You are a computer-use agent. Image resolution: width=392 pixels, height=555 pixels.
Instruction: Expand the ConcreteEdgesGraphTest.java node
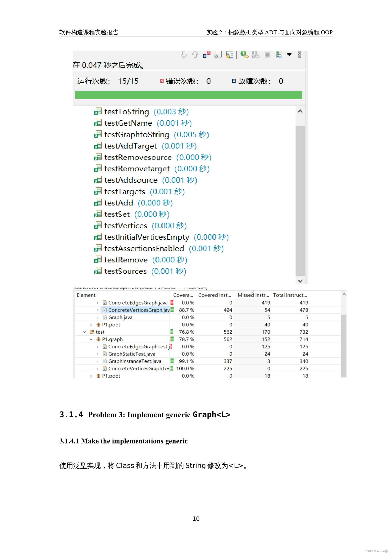pos(97,347)
